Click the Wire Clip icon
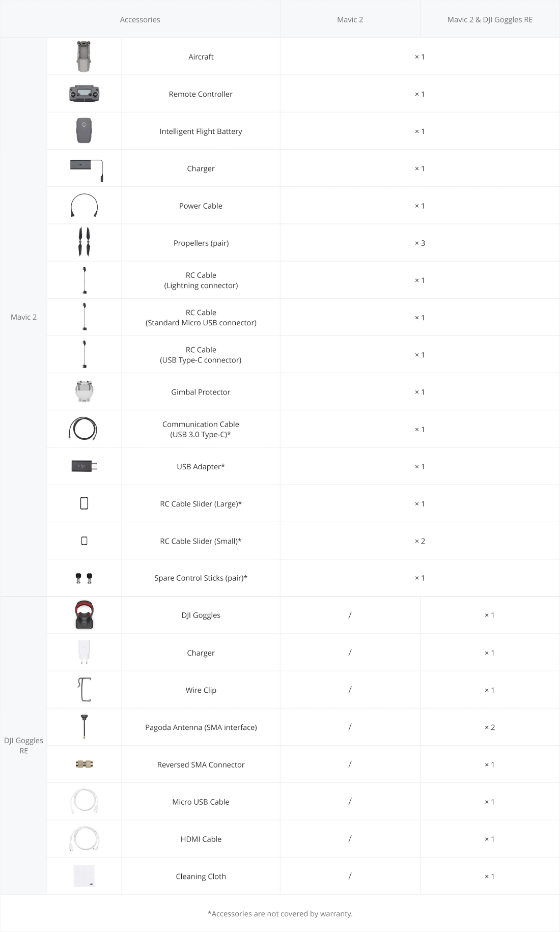 [84, 689]
